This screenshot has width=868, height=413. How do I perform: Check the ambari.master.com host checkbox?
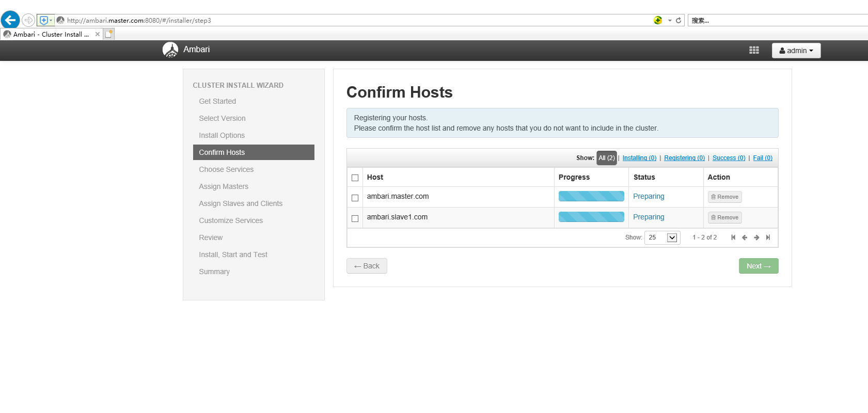click(x=355, y=198)
